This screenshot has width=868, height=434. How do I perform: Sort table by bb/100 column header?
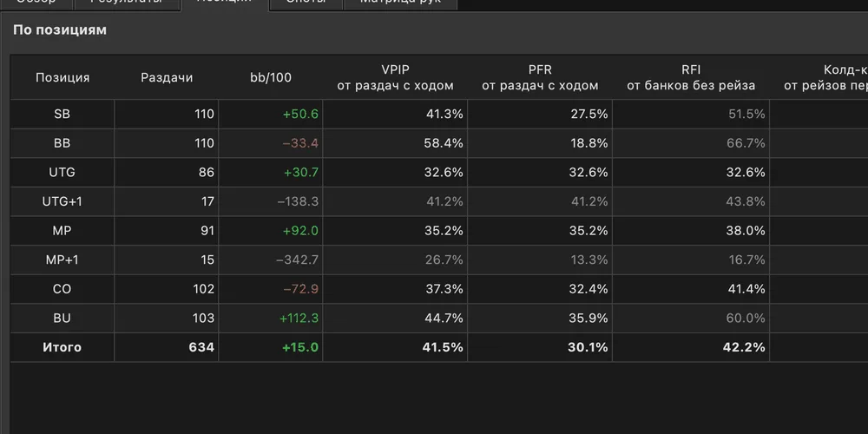[271, 77]
